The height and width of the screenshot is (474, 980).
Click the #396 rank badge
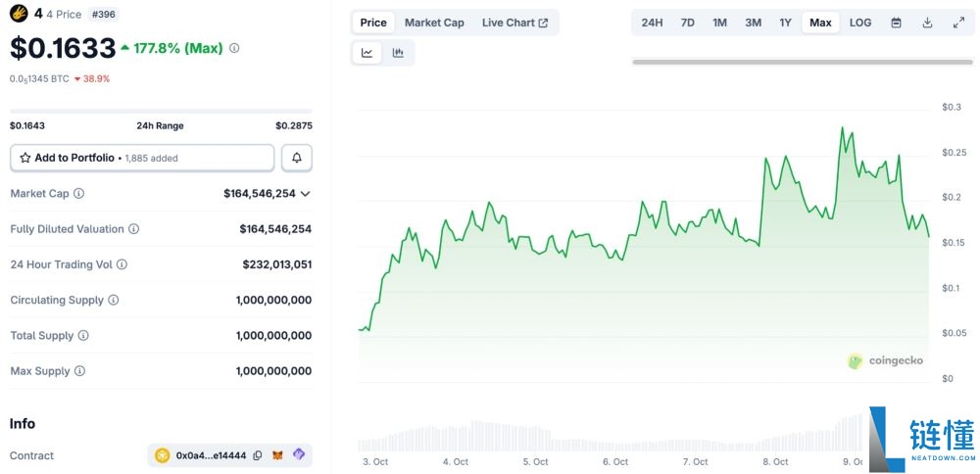pyautogui.click(x=103, y=14)
